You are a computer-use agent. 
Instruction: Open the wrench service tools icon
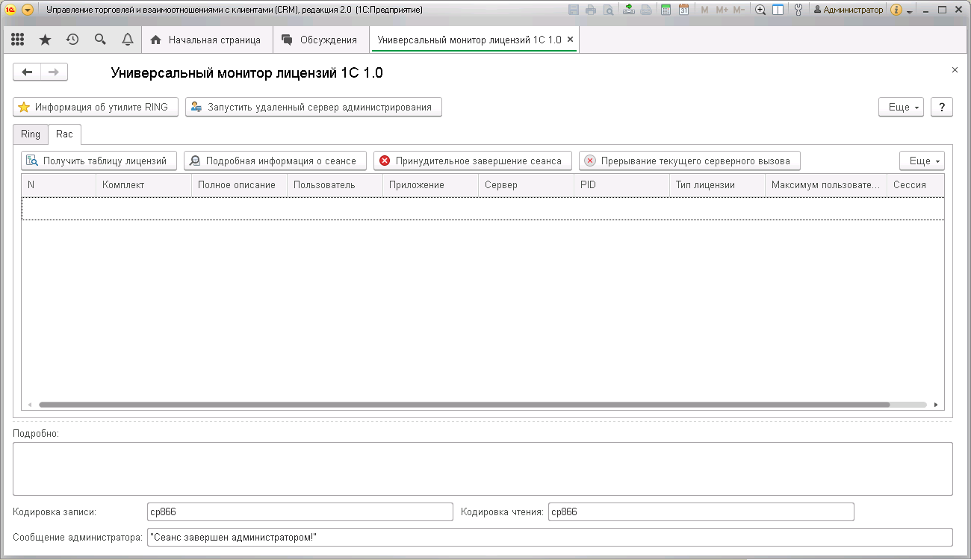click(798, 10)
